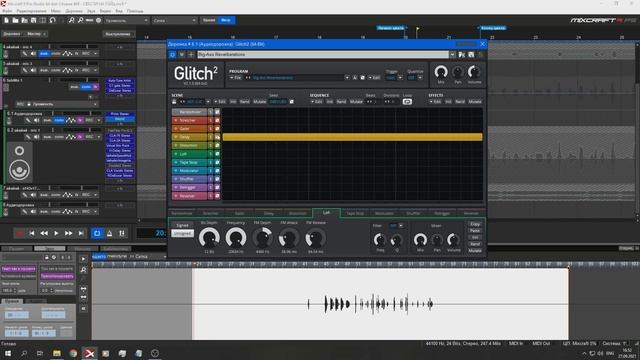The image size is (640, 360).
Task: Click the Effects Init button
Action: 448,102
